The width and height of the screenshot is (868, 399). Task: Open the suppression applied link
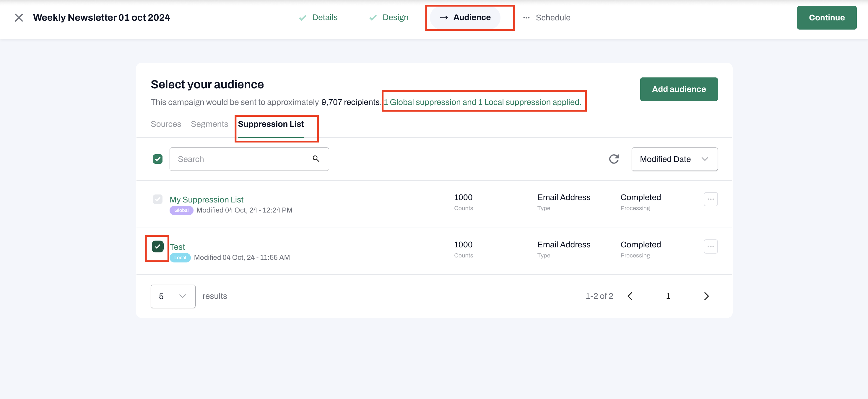(x=482, y=102)
